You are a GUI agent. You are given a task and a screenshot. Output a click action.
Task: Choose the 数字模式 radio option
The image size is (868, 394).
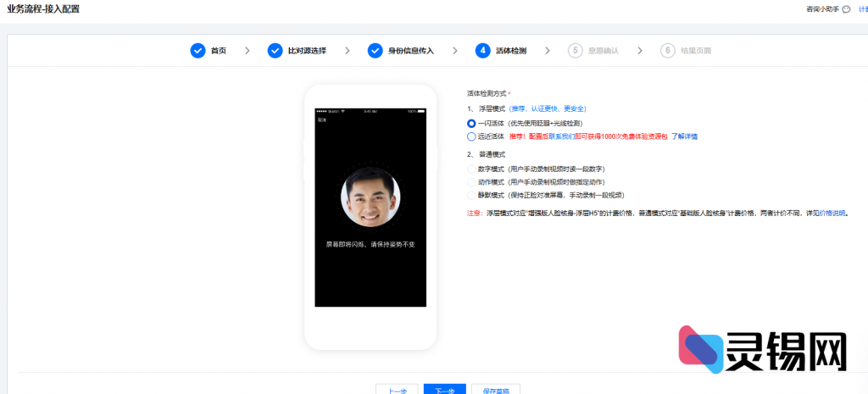pos(471,169)
